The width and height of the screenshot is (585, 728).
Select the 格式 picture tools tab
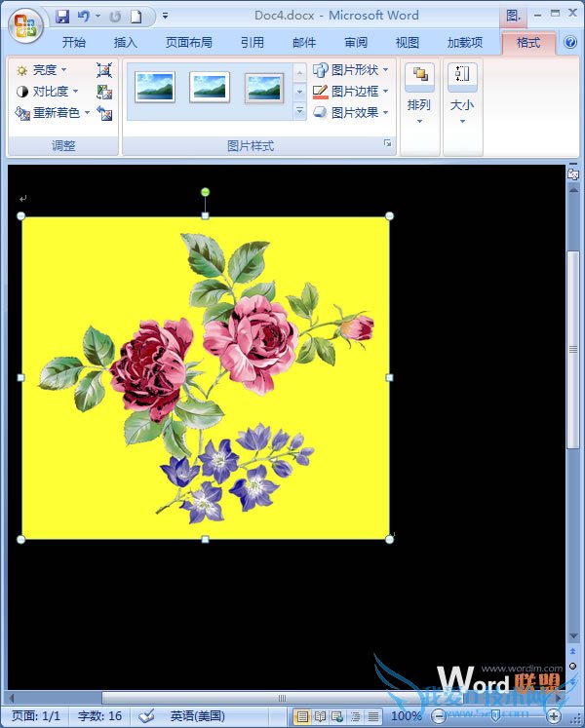[x=528, y=43]
